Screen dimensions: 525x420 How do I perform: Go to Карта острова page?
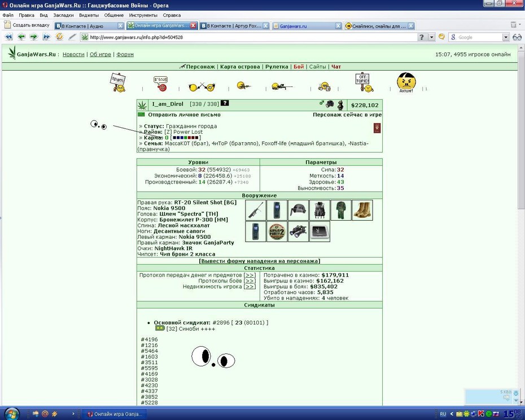point(240,67)
